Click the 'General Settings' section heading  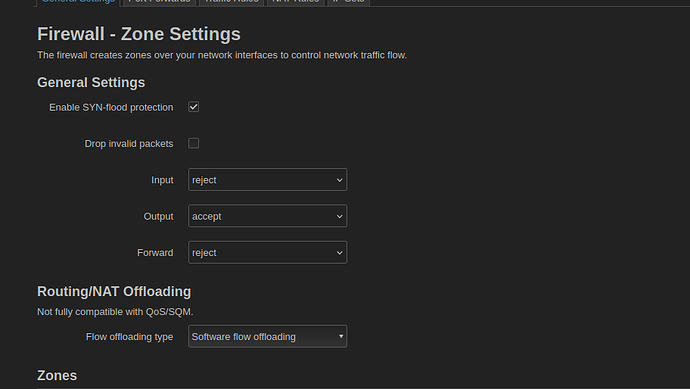(91, 83)
